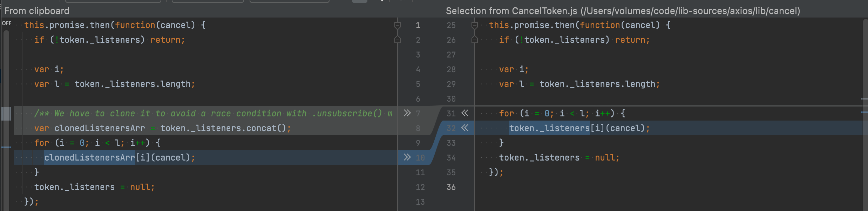This screenshot has width=868, height=211.
Task: Click 'var i;' in CancelToken.js pane
Action: [x=514, y=69]
